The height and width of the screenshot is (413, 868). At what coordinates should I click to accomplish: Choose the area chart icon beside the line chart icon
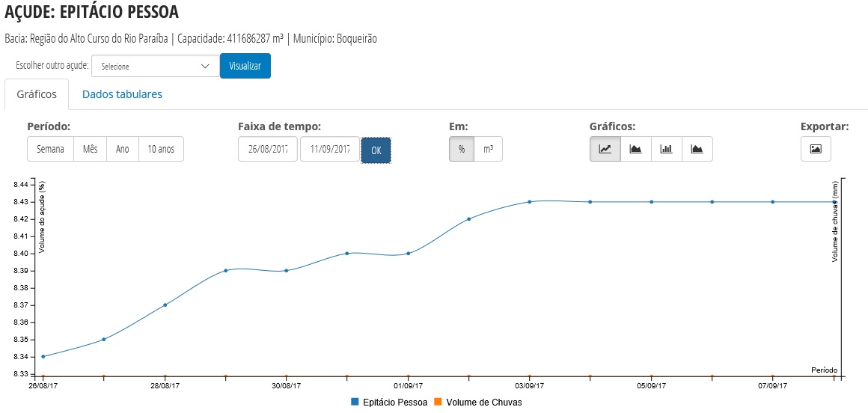(636, 149)
